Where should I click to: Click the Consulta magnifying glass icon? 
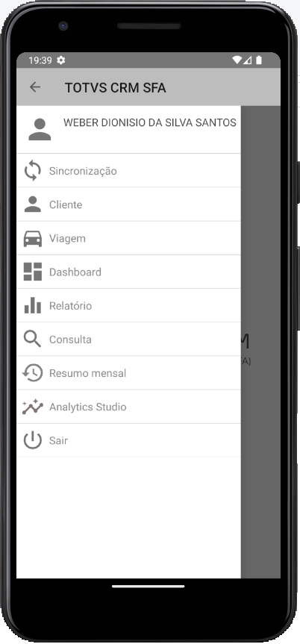[32, 340]
